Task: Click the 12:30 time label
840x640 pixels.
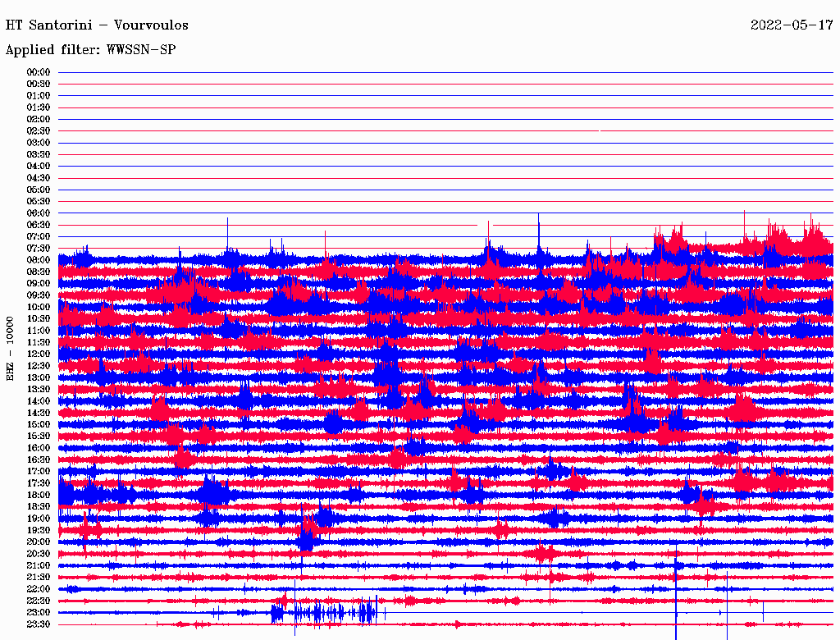Action: pyautogui.click(x=39, y=366)
